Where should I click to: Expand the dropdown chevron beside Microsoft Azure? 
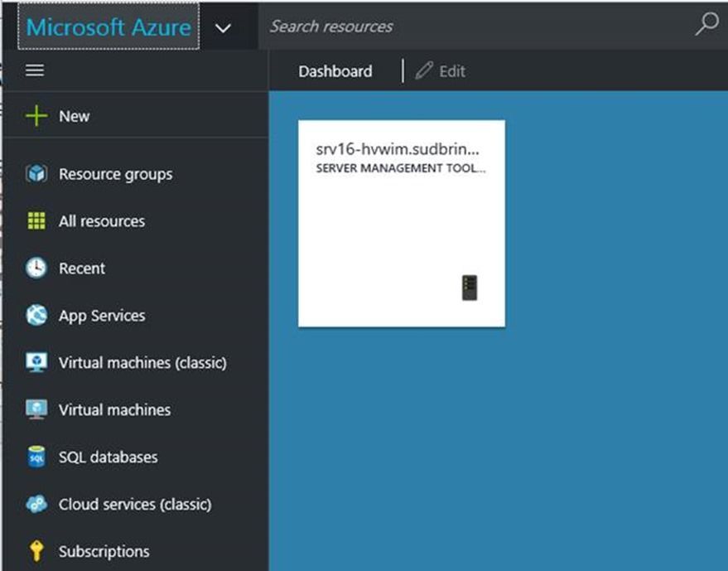pos(223,28)
